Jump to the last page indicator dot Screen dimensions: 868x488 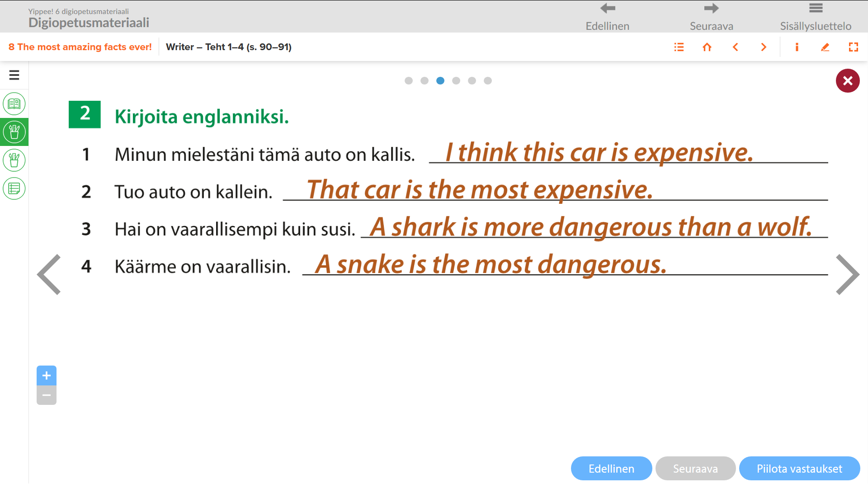(x=488, y=80)
